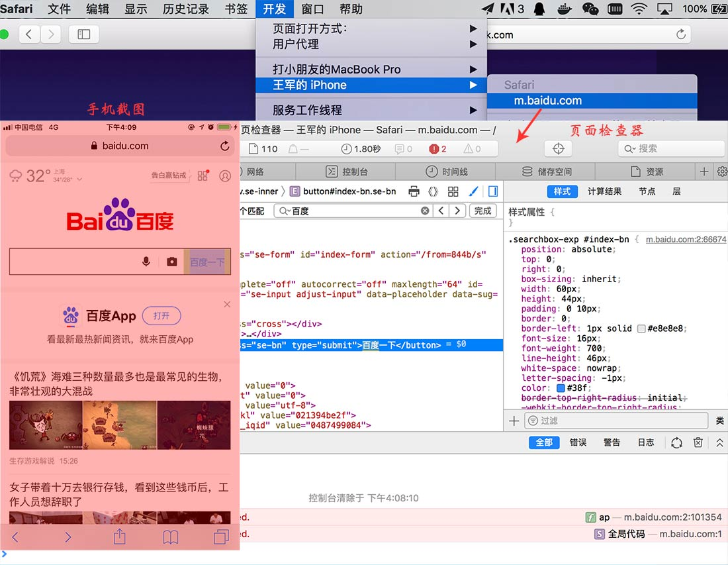Tap the 打开 button for 百度App
This screenshot has height=565, width=728.
[161, 316]
